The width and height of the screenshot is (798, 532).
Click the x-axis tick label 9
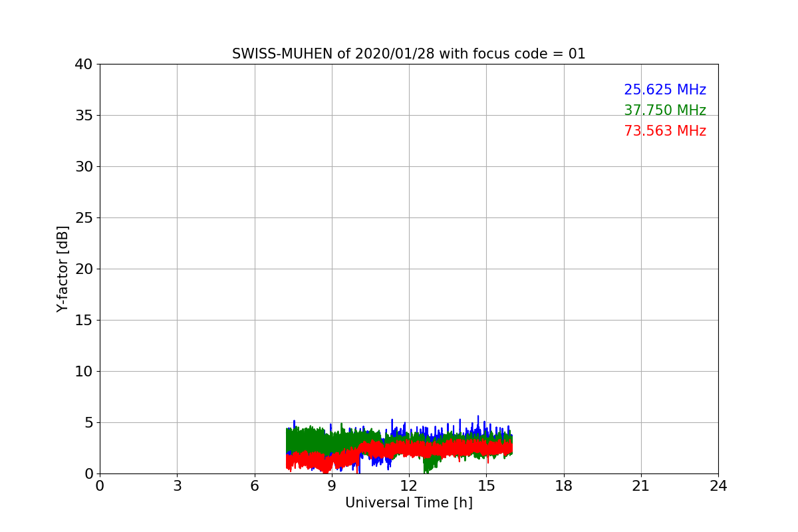point(332,486)
